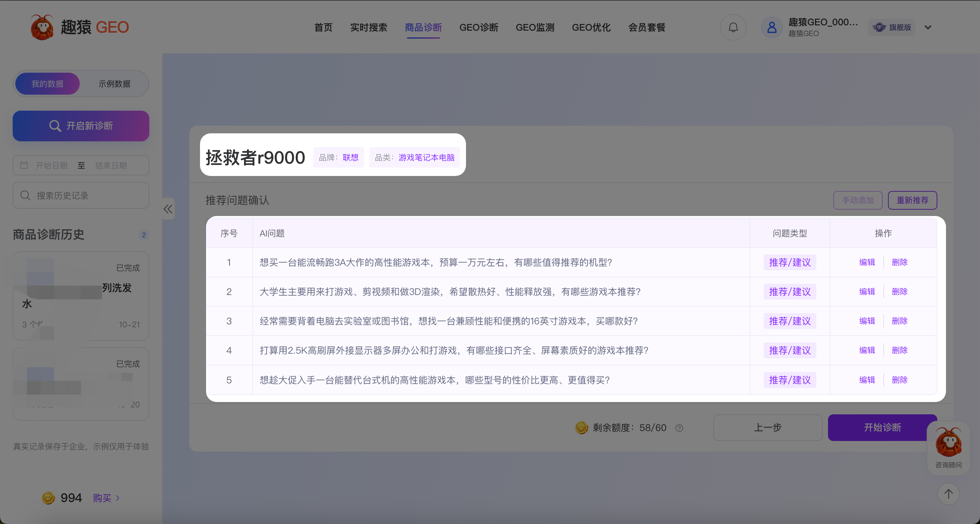980x524 pixels.
Task: Click 开始日期 field
Action: [52, 165]
